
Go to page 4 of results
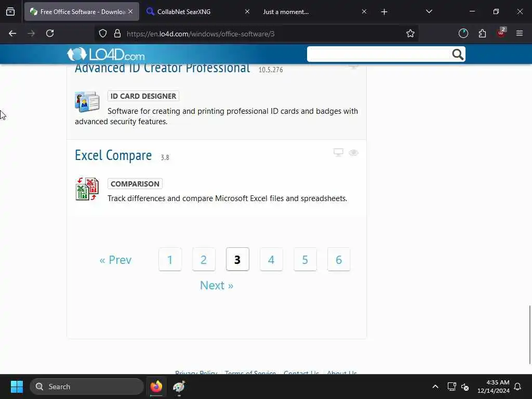click(271, 260)
